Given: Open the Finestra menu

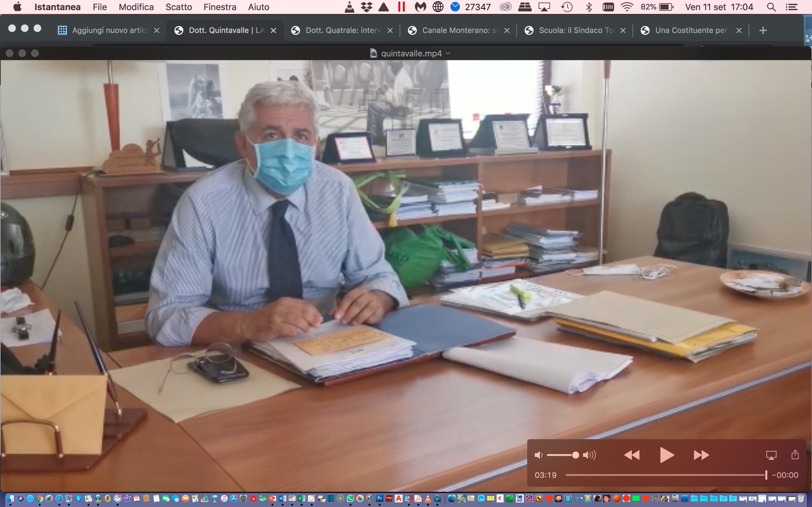Looking at the screenshot, I should tap(220, 7).
